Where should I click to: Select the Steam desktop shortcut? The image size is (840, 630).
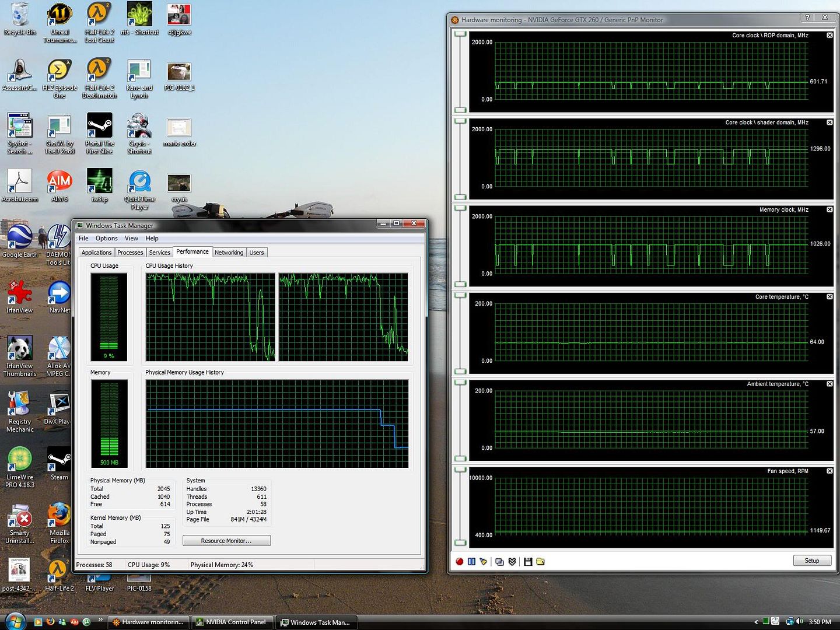point(60,464)
